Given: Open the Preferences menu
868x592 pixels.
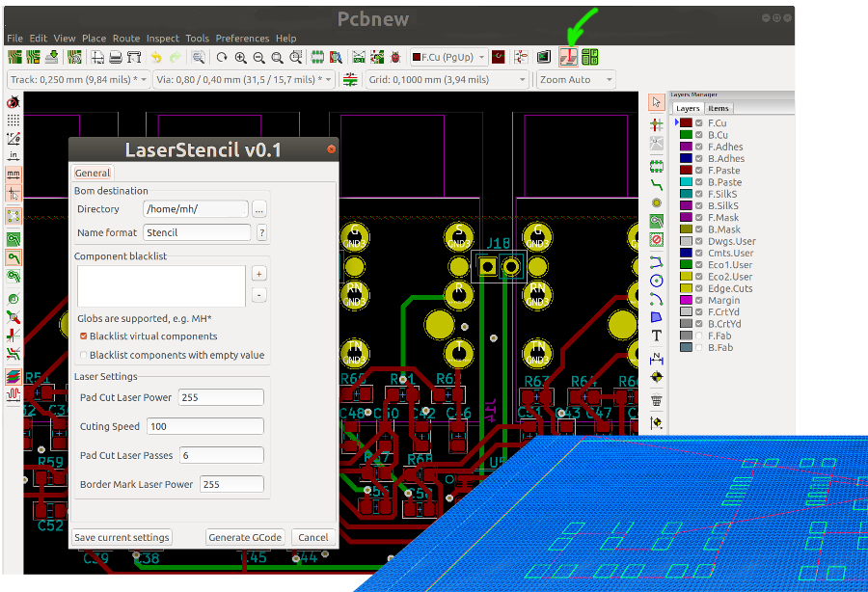Looking at the screenshot, I should point(242,39).
